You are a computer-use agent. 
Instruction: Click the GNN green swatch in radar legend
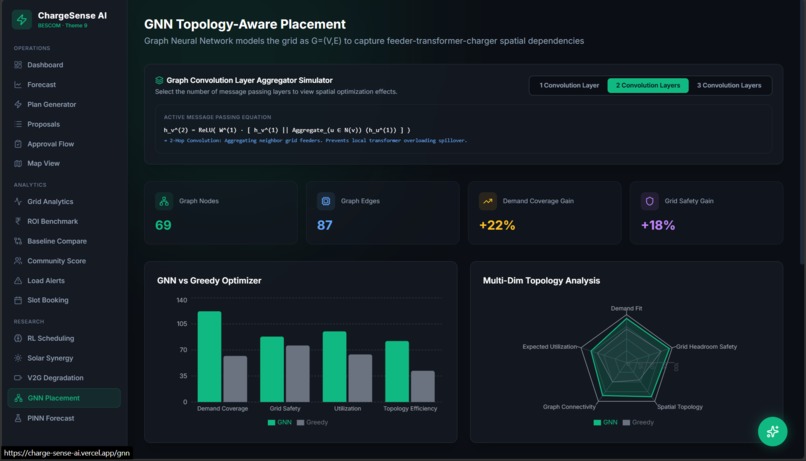(597, 422)
